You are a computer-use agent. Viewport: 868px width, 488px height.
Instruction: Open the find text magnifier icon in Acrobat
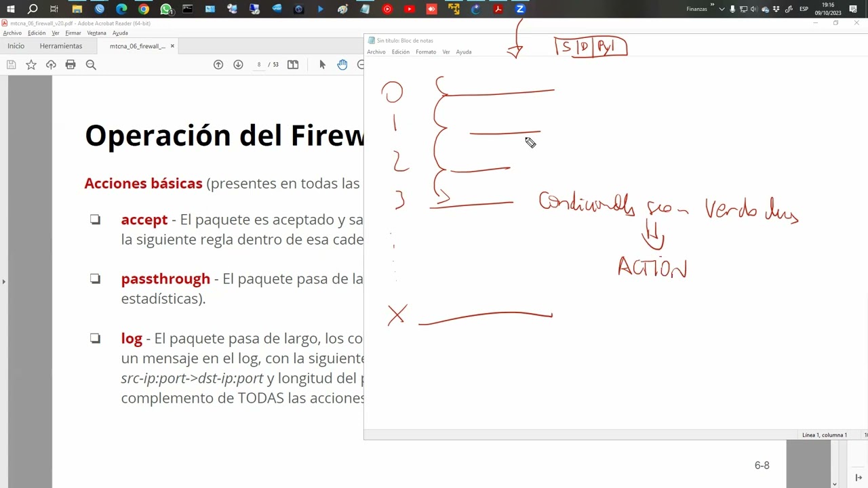(x=91, y=64)
